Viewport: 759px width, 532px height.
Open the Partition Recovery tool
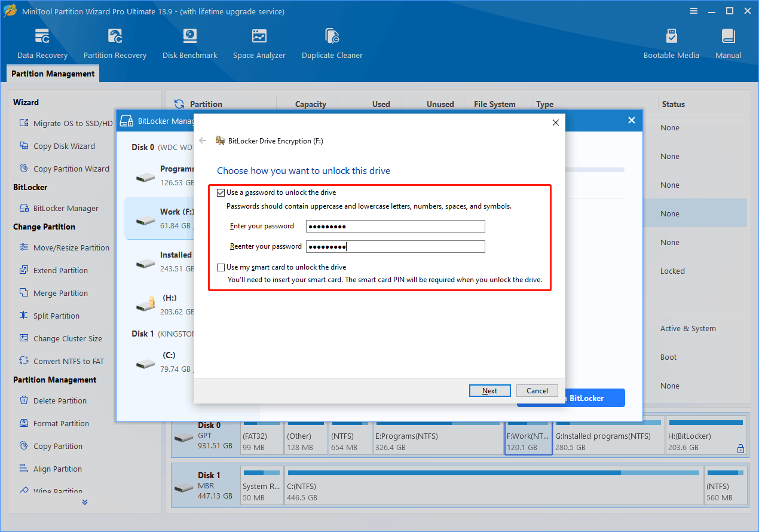[x=115, y=44]
